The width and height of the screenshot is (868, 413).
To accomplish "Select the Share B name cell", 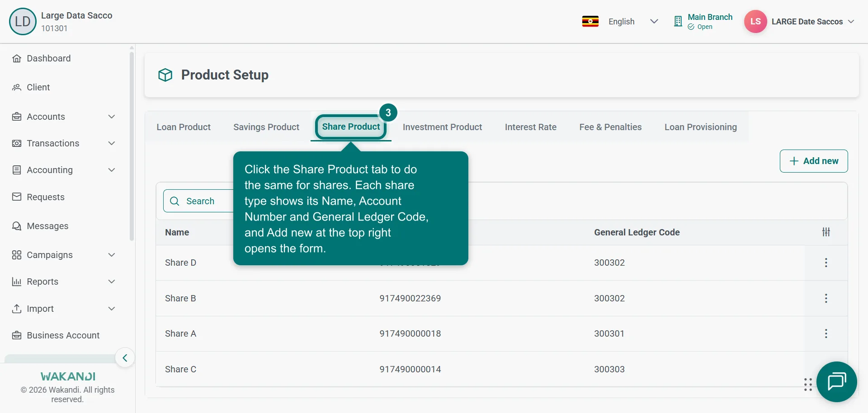I will pyautogui.click(x=180, y=298).
